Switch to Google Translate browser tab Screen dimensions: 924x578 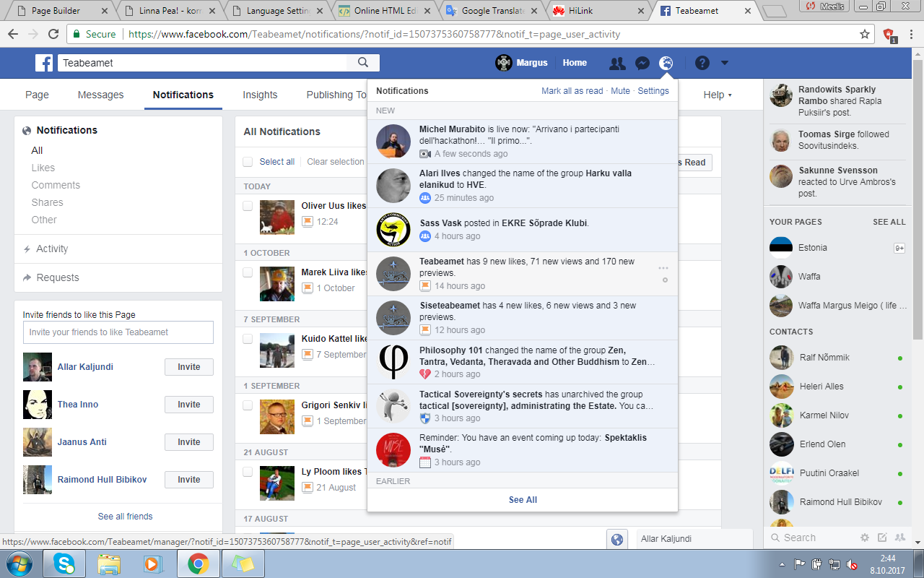tap(493, 11)
